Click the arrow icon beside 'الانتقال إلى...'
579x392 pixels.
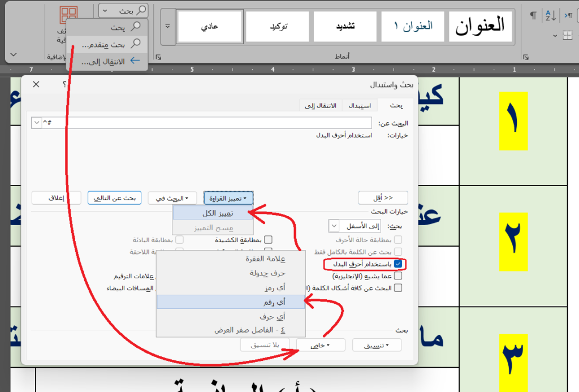(135, 61)
